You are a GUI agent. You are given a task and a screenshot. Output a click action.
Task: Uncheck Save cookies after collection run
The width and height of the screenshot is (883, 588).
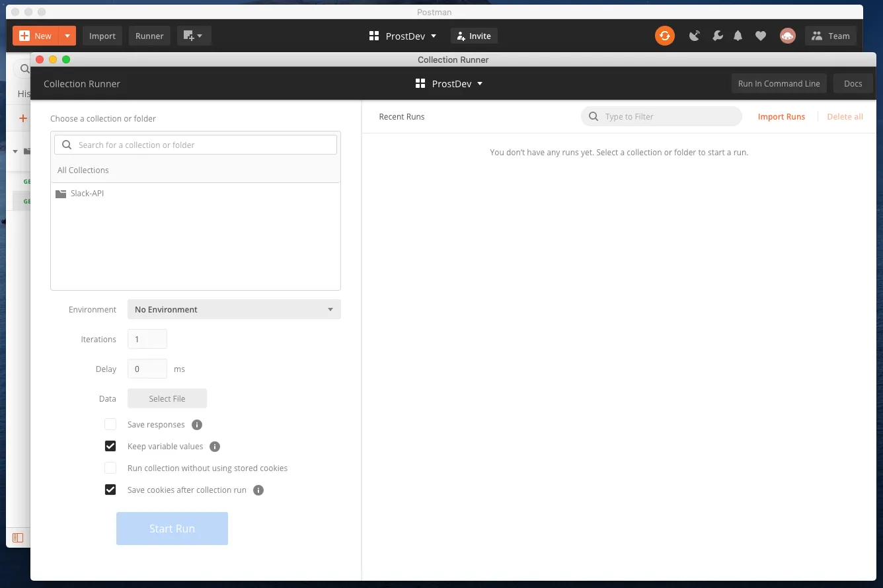click(110, 490)
